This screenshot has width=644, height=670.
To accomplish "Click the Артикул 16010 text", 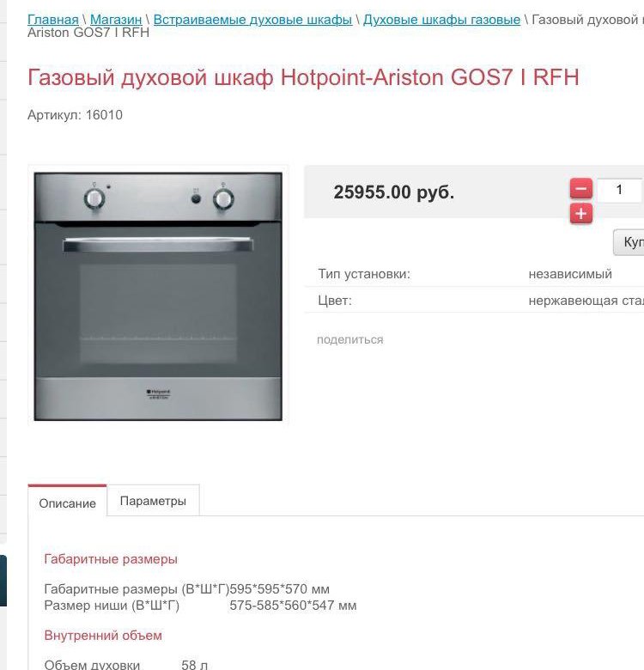I will click(75, 115).
